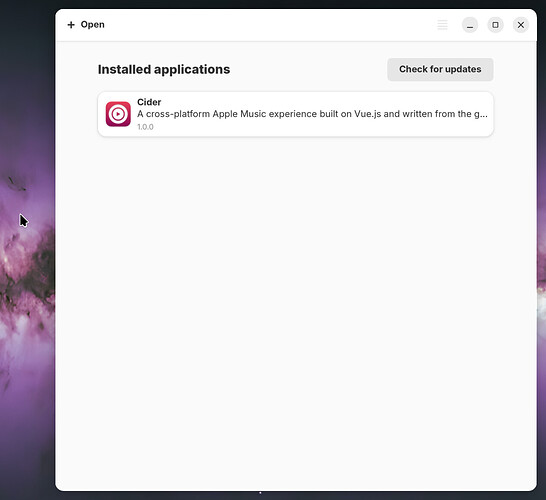Image resolution: width=546 pixels, height=500 pixels.
Task: Click the plus icon beside Open
Action: 71,25
